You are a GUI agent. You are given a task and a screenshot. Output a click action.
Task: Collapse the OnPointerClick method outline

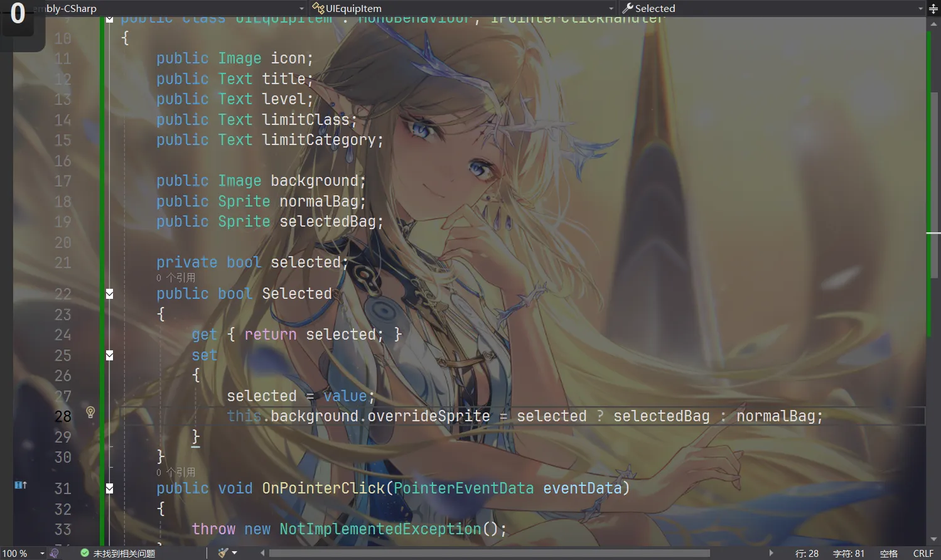(x=109, y=488)
